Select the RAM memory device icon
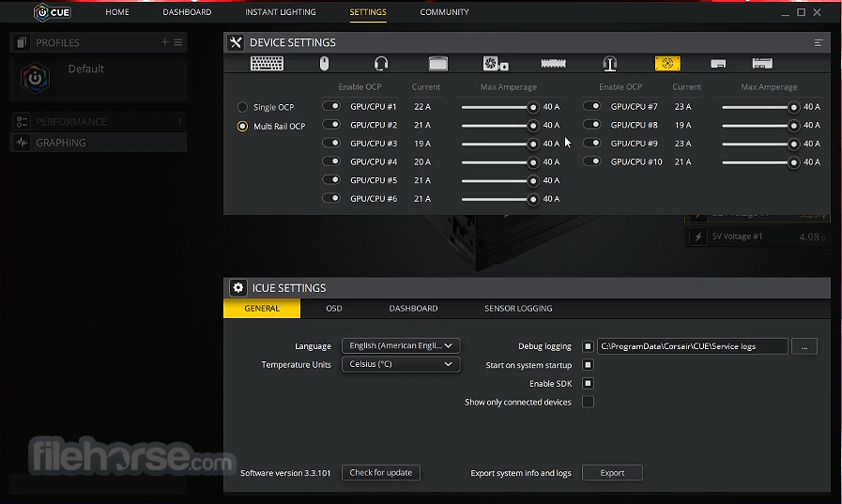 553,63
